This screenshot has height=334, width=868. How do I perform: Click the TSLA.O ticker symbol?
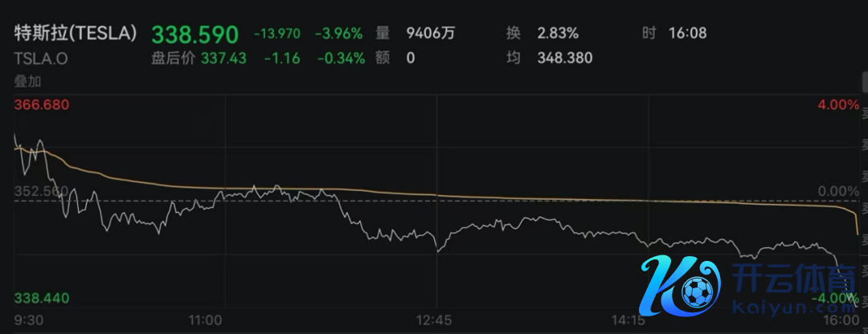[x=40, y=58]
